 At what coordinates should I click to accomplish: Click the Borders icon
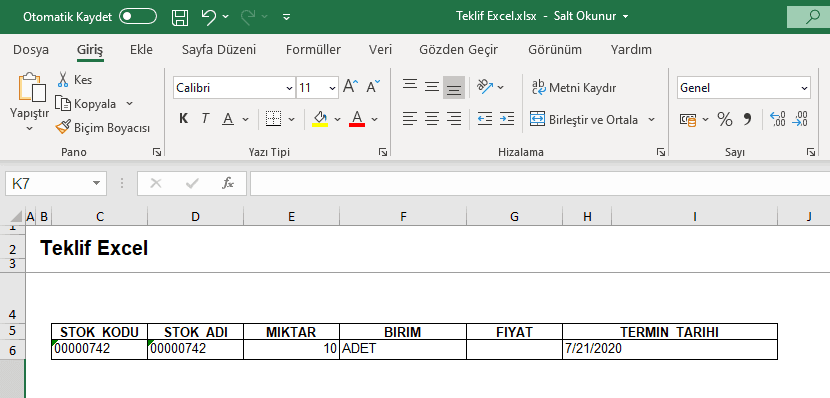pos(273,119)
